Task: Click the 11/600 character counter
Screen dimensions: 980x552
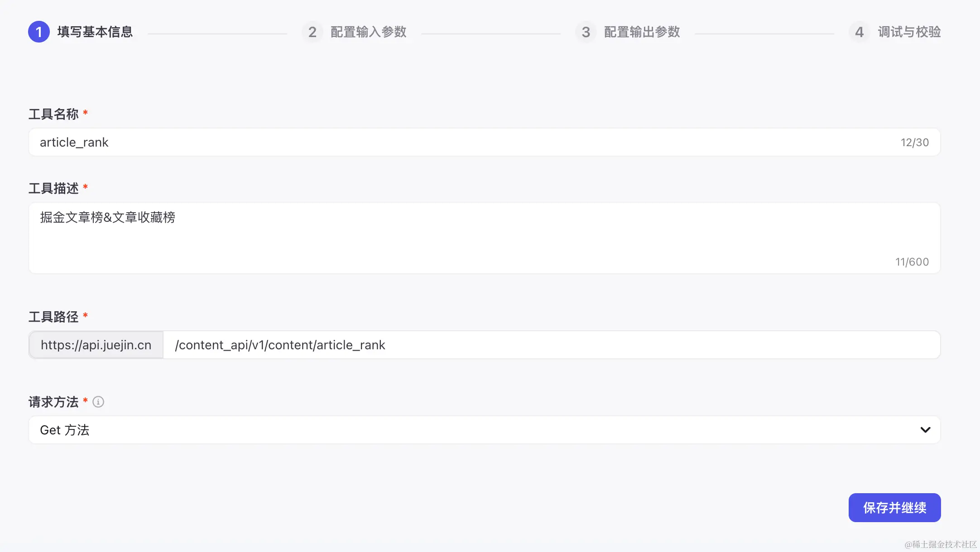Action: (912, 262)
